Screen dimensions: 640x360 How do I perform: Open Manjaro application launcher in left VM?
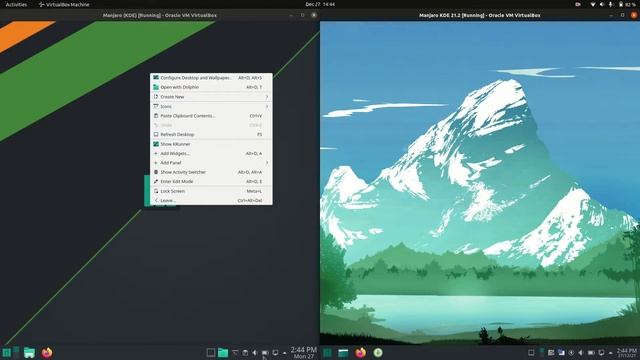coord(7,353)
